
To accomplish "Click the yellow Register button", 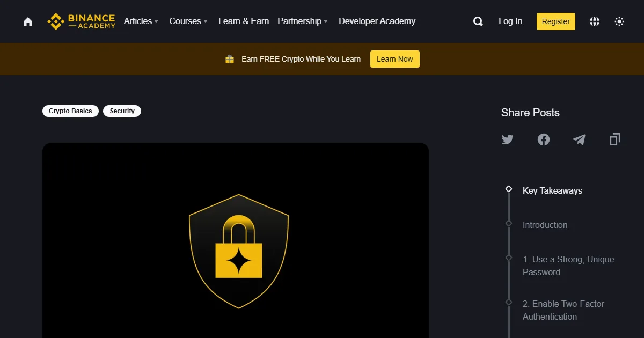I will pyautogui.click(x=556, y=21).
